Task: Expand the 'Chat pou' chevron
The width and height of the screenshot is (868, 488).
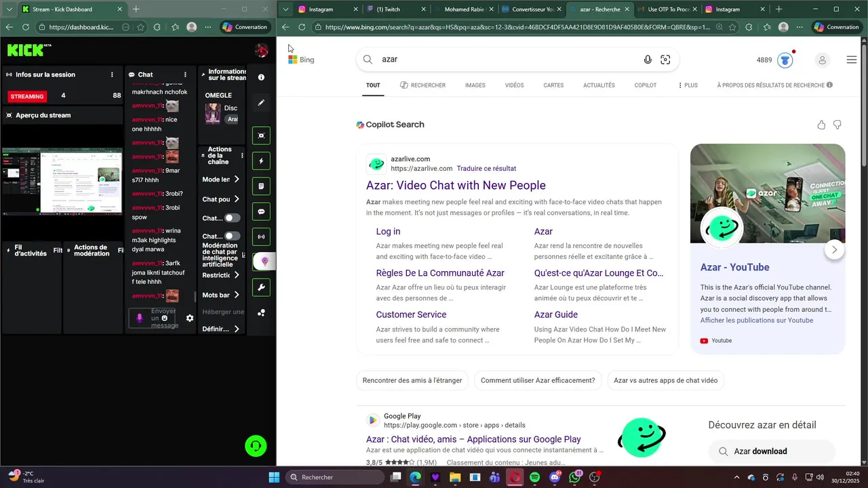Action: tap(237, 199)
